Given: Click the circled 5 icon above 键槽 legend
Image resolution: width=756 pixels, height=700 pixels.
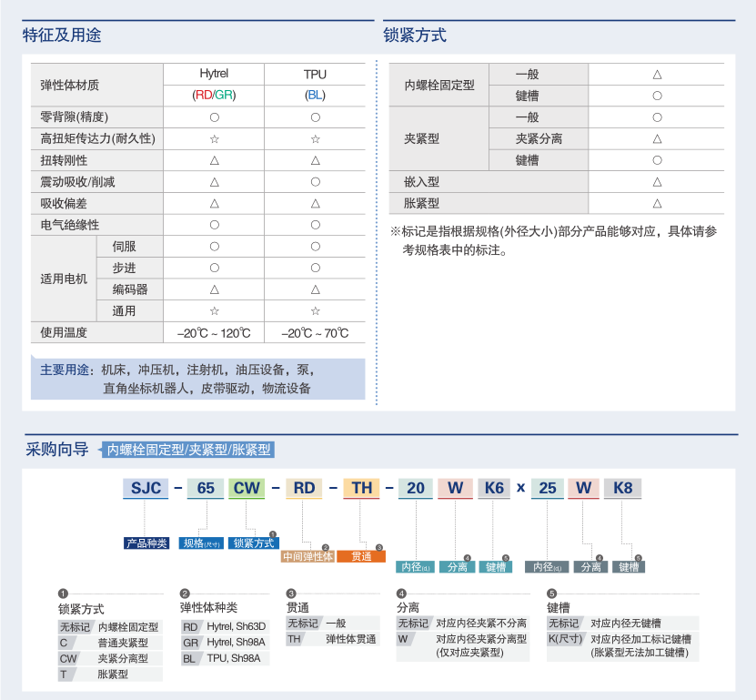Looking at the screenshot, I should [551, 593].
